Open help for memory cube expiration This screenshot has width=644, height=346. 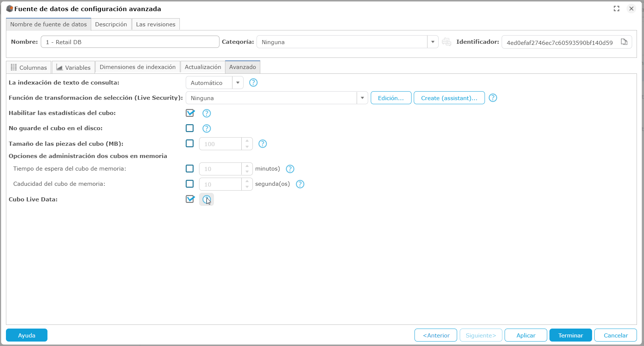[x=300, y=184]
